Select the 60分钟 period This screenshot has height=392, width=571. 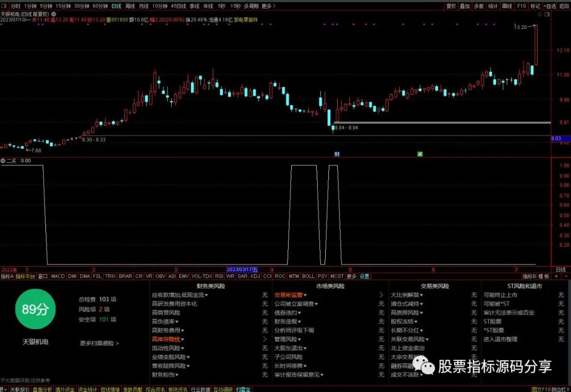pos(100,6)
